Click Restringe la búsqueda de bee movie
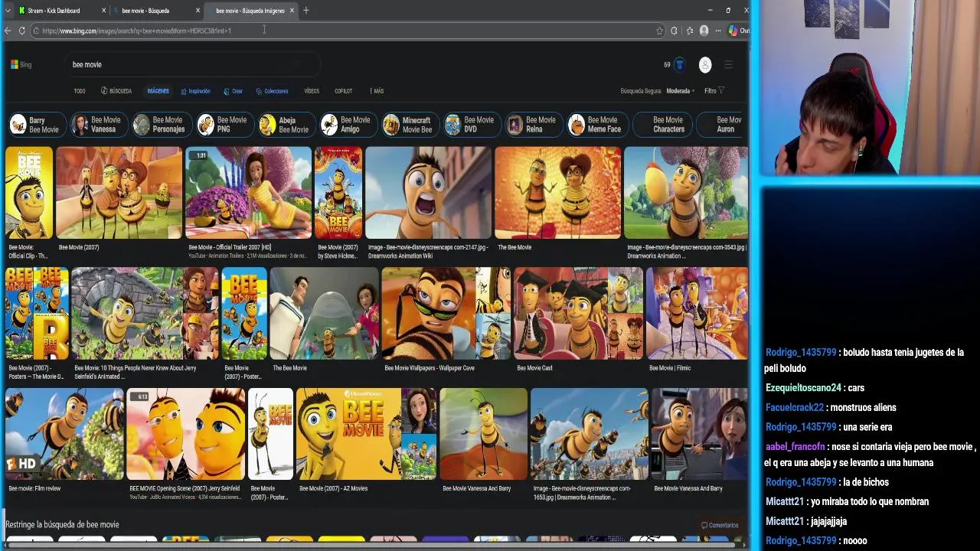Image resolution: width=980 pixels, height=551 pixels. point(62,525)
